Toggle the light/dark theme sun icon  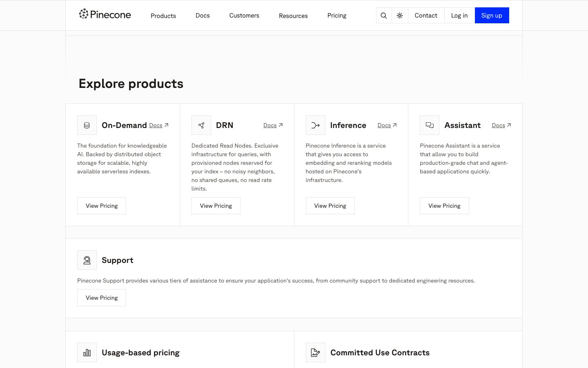click(x=400, y=16)
